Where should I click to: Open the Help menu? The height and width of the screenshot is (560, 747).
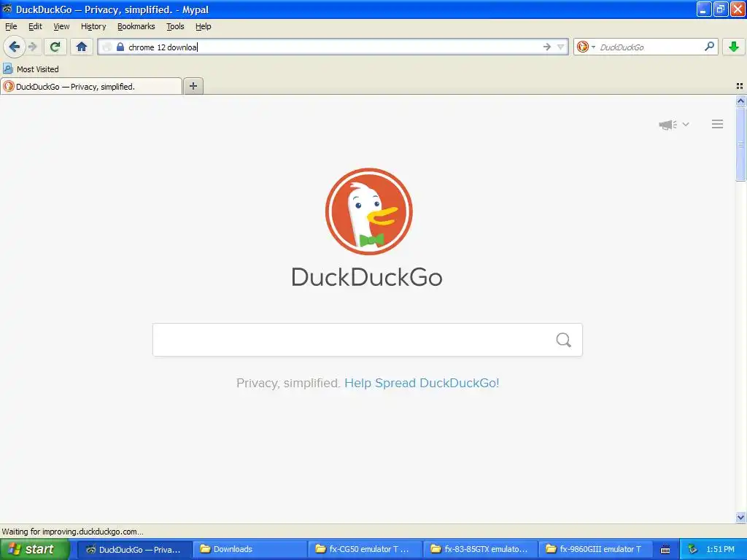point(204,26)
